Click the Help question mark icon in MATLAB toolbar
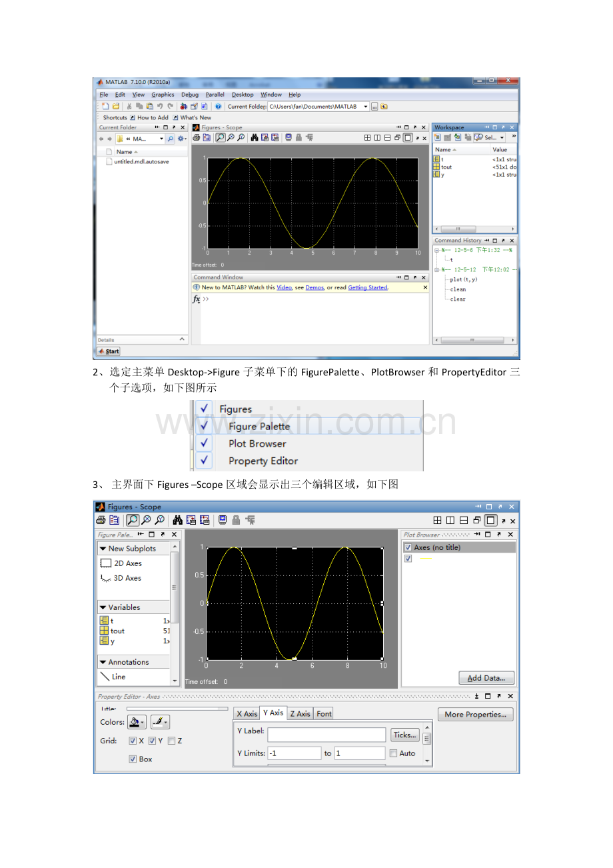The height and width of the screenshot is (868, 613). point(218,106)
